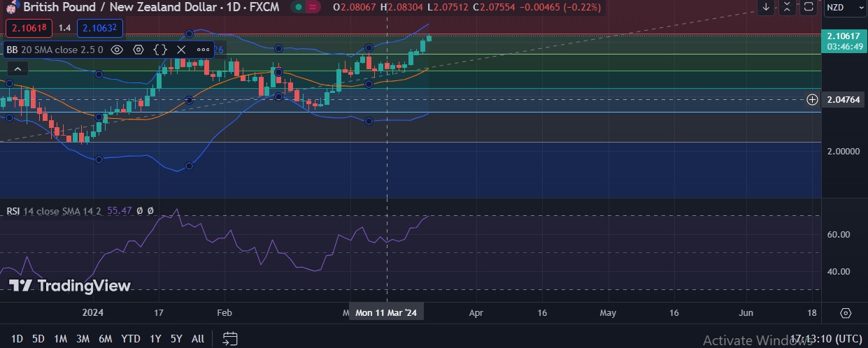The image size is (868, 348).
Task: Select the 3M time range
Action: click(x=83, y=339)
